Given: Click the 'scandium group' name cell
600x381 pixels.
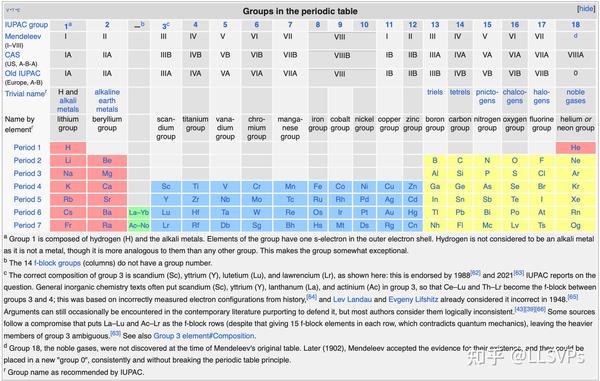Looking at the screenshot, I should [x=166, y=128].
